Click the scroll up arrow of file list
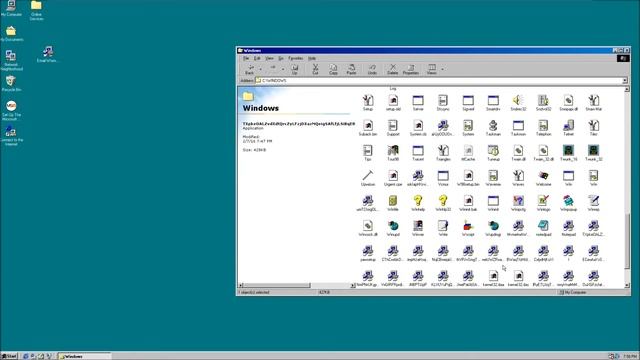640x360 pixels. click(x=627, y=89)
